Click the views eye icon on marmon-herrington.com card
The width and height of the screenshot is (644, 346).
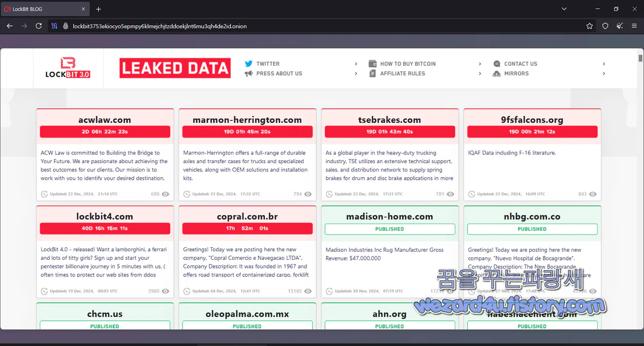point(308,194)
